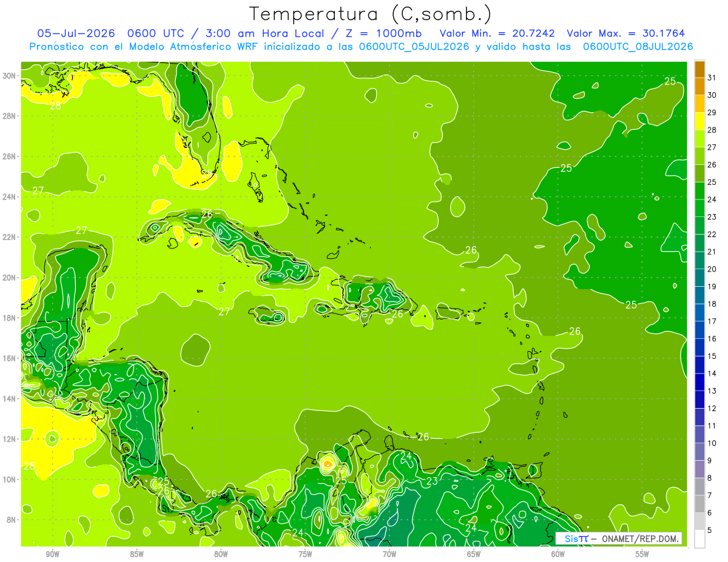
Task: Click the orange legend band between 30 and 31
Action: click(699, 87)
